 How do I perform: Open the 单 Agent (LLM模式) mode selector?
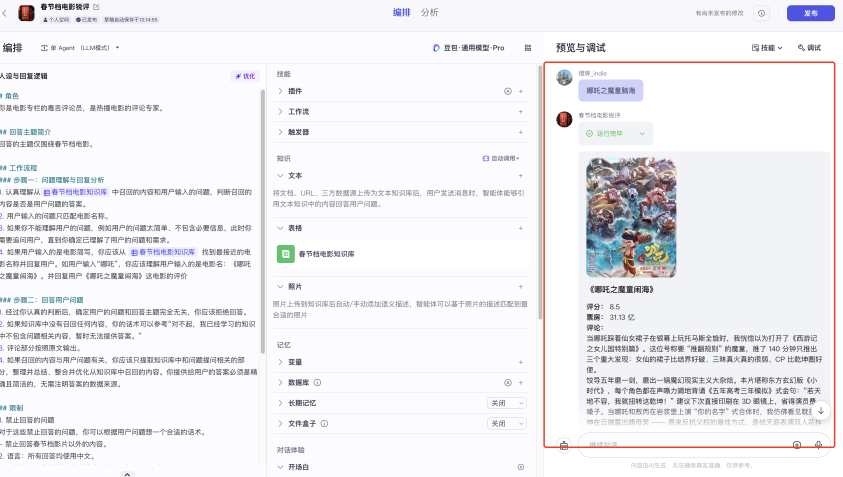click(x=80, y=47)
